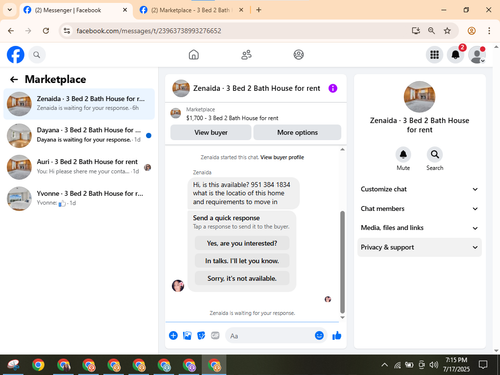
Task: Open Dayana's conversation in the list
Action: [79, 135]
